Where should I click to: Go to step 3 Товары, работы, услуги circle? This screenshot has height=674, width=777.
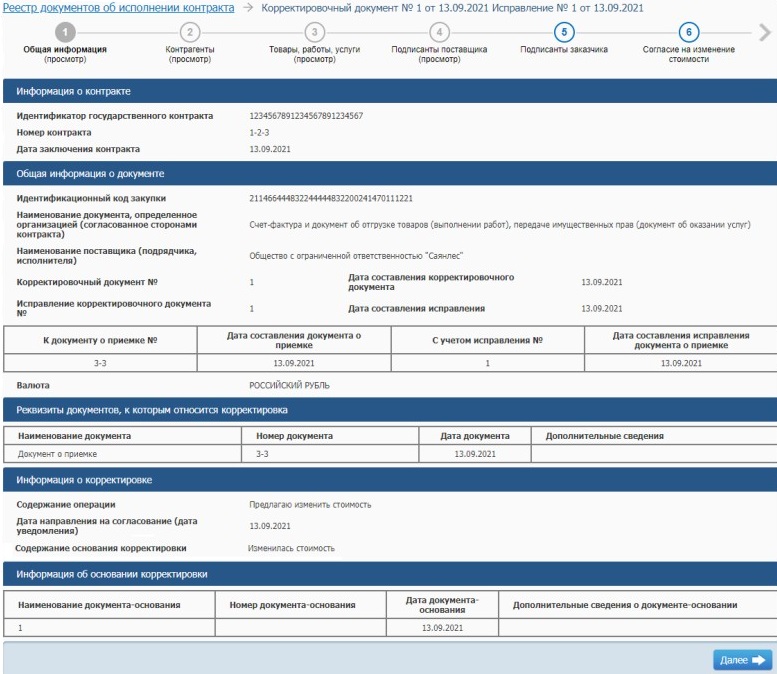click(314, 32)
